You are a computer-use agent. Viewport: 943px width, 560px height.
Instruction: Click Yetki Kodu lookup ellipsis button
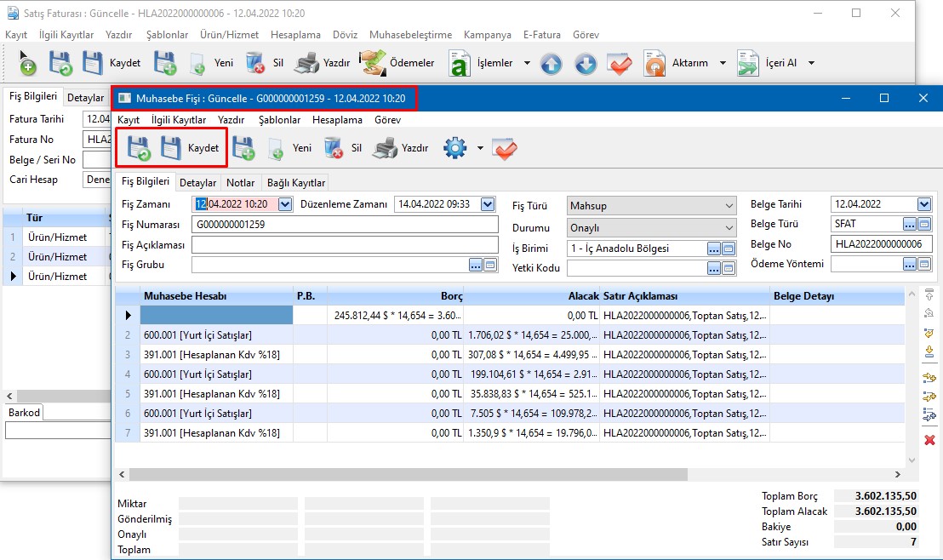(714, 268)
